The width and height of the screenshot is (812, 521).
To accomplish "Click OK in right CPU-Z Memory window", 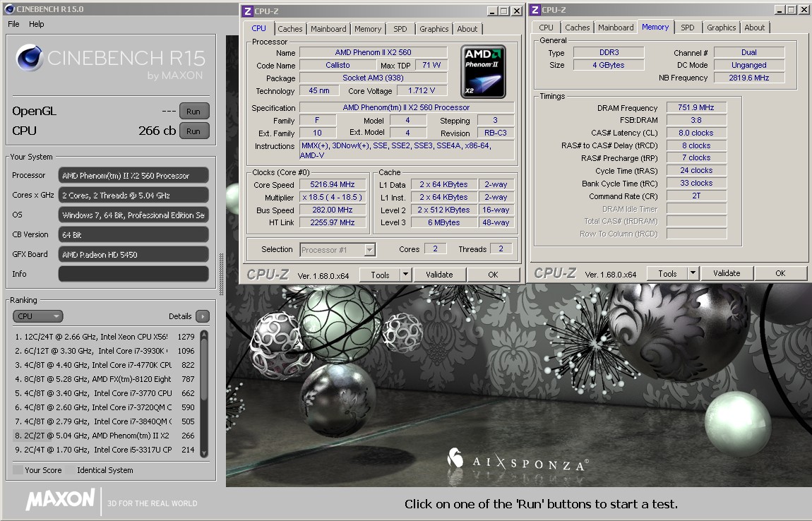I will (x=780, y=273).
